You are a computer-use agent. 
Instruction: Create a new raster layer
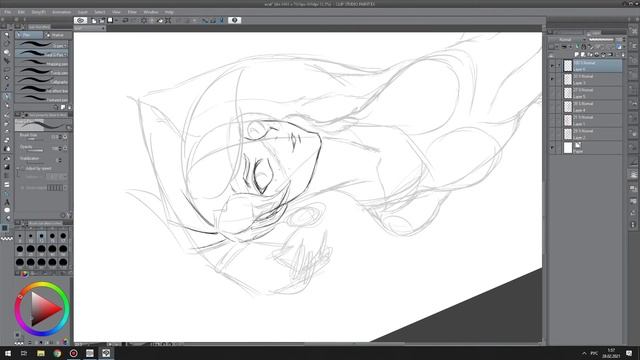point(576,54)
